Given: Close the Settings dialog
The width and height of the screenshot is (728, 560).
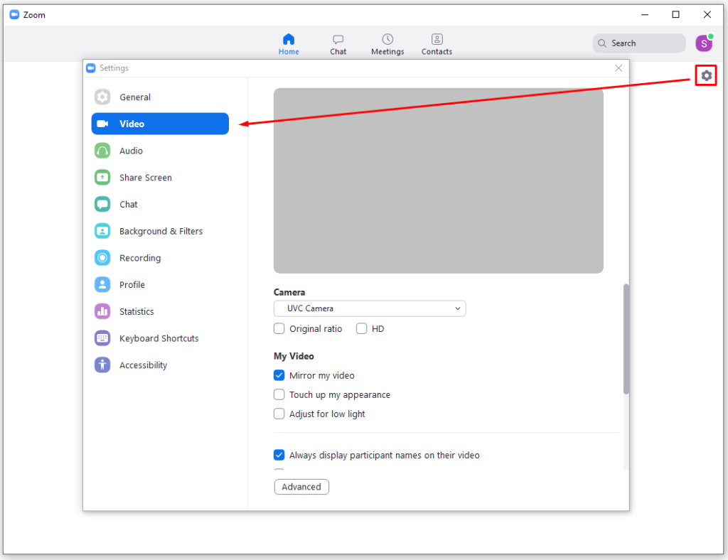Looking at the screenshot, I should pos(619,68).
